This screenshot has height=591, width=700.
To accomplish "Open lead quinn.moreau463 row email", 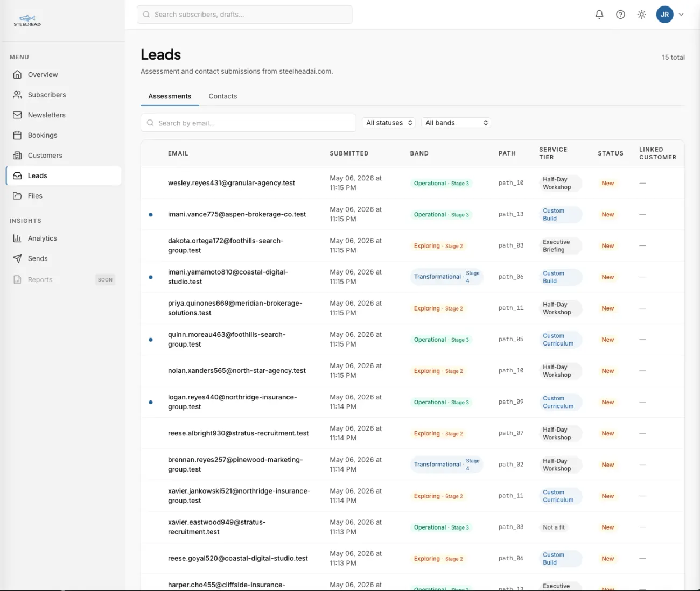I will (x=227, y=339).
